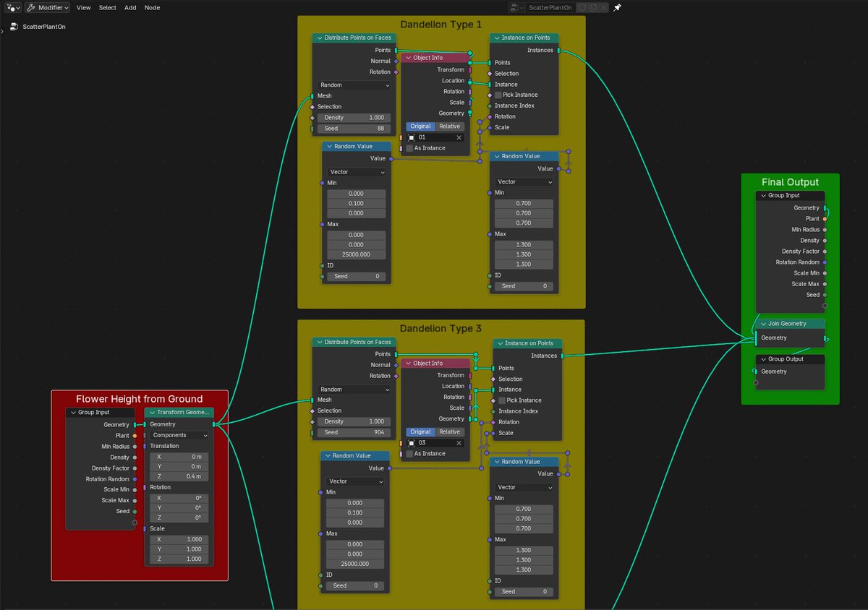Select the Dandelion Type 3 frame title
This screenshot has height=610, width=868.
[x=441, y=328]
